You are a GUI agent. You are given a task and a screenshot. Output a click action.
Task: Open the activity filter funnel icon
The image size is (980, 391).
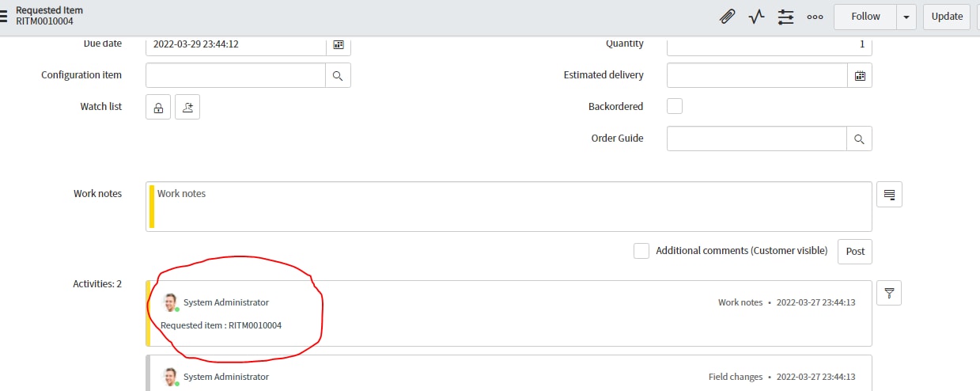click(x=889, y=293)
